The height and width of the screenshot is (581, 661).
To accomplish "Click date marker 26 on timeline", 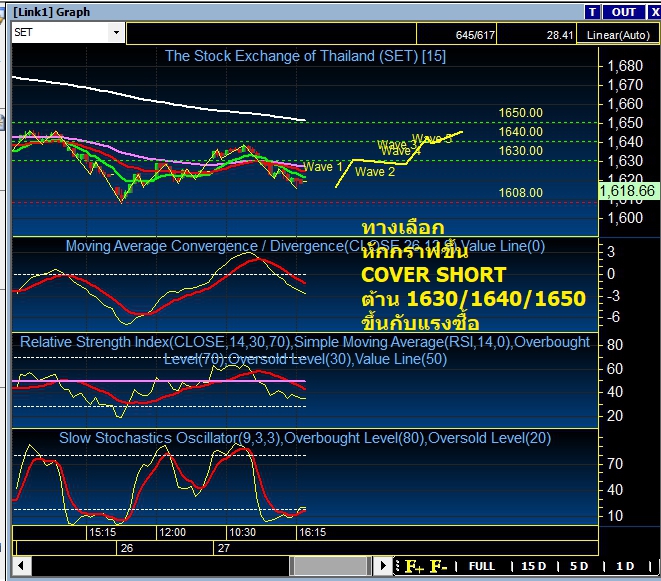I will tap(127, 548).
